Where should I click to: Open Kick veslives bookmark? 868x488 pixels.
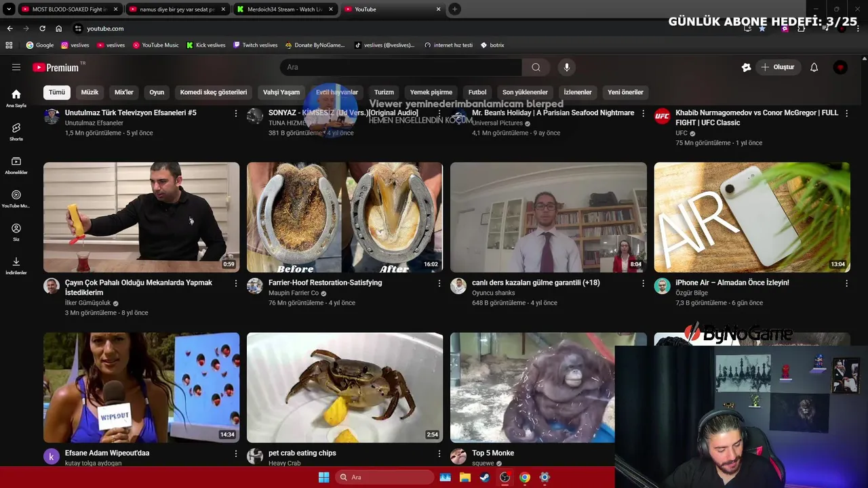205,45
